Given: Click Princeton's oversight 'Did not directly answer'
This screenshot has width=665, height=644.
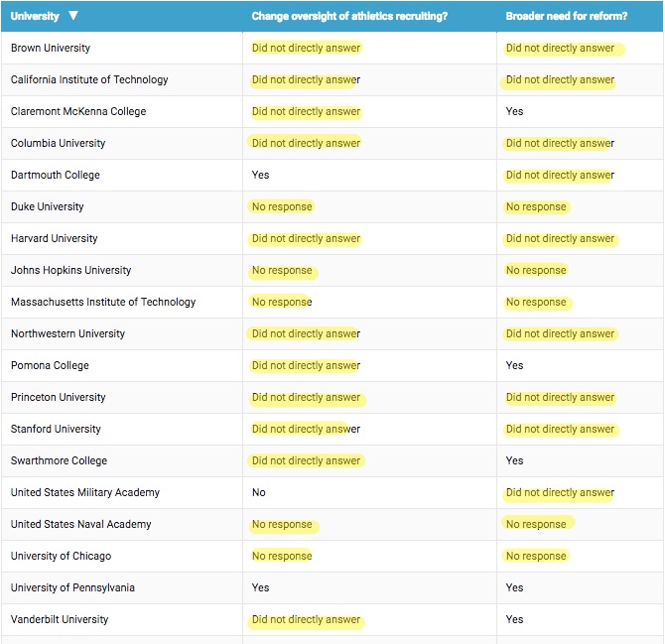Looking at the screenshot, I should tap(306, 397).
